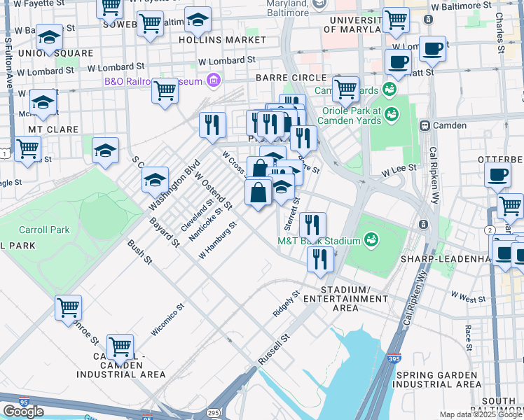
Task: Select the school marker above Union Square
Action: pos(50,37)
